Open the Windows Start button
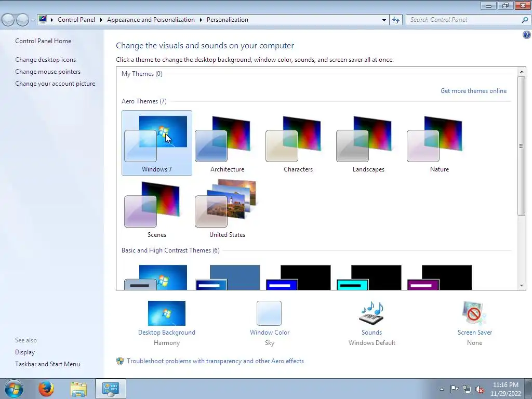This screenshot has width=532, height=399. [14, 389]
